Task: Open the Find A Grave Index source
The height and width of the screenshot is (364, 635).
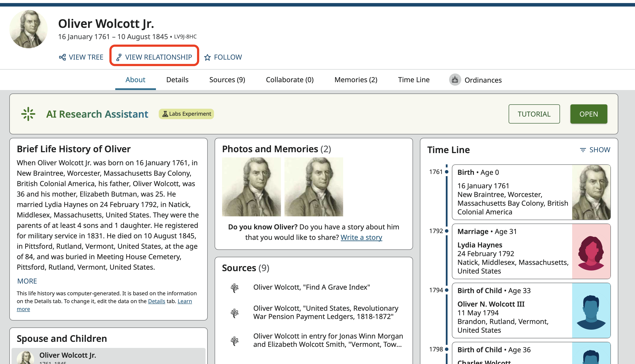Action: pos(311,287)
